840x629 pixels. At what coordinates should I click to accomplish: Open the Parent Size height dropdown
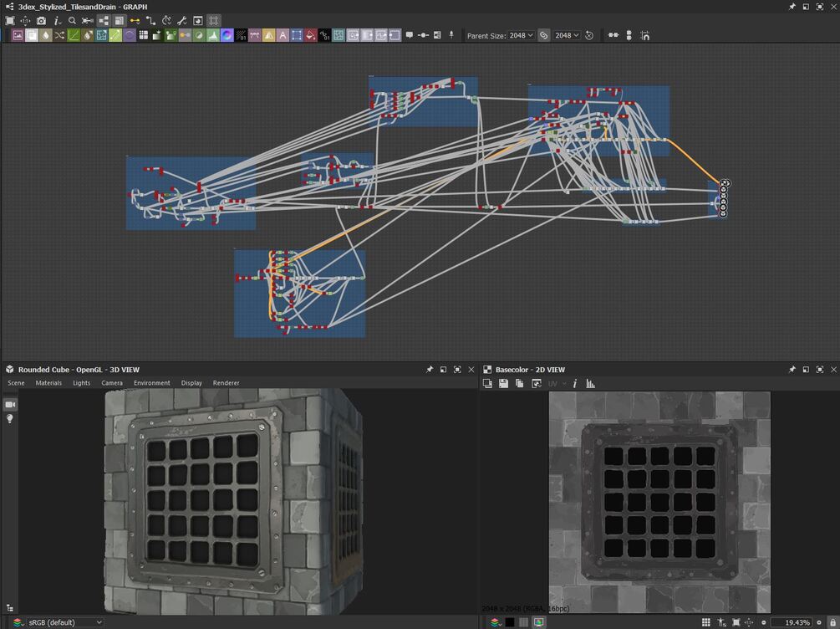(568, 36)
